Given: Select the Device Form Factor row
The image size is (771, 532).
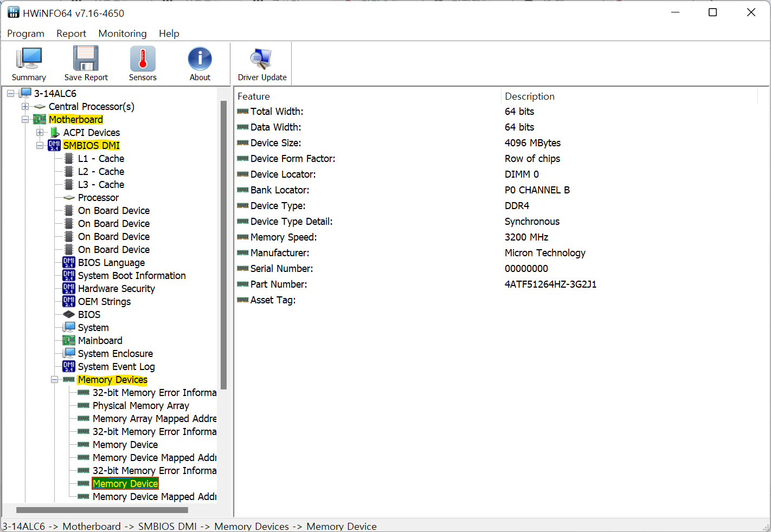Looking at the screenshot, I should click(496, 158).
